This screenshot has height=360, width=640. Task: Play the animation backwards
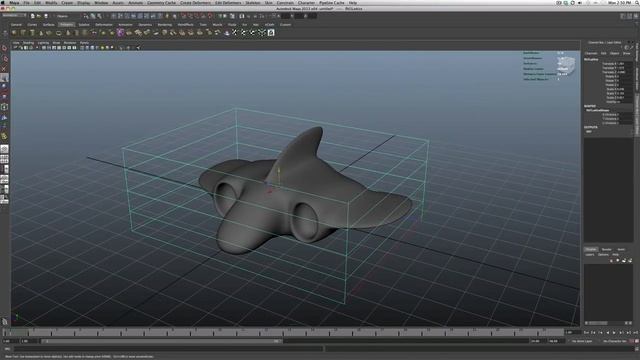click(608, 333)
